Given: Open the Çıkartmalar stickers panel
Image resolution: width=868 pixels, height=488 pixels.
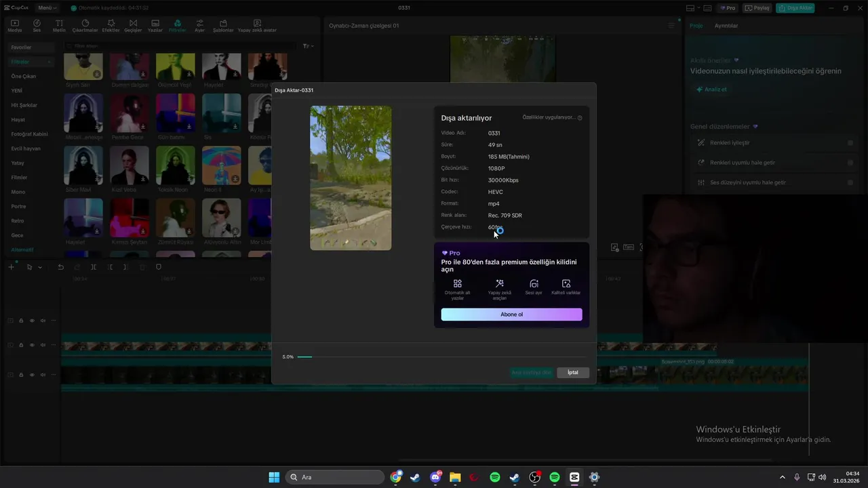Looking at the screenshot, I should pos(85,26).
